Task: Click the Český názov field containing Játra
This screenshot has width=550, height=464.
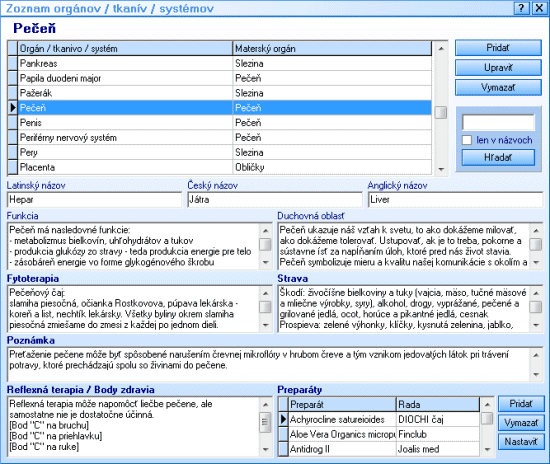Action: pyautogui.click(x=275, y=200)
